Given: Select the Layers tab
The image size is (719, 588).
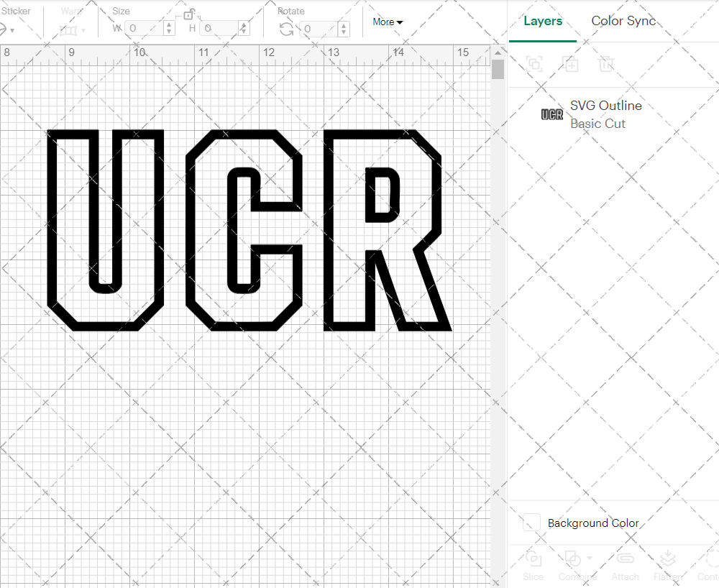Looking at the screenshot, I should tap(543, 21).
